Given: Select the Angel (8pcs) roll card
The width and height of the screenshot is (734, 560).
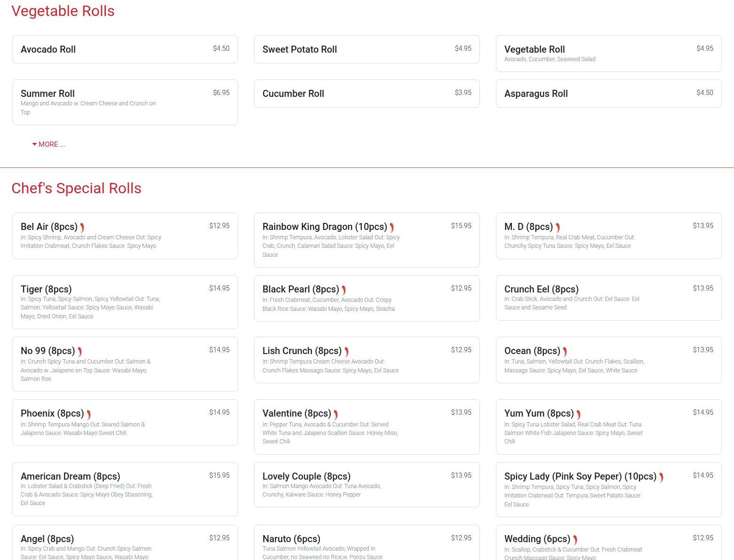Looking at the screenshot, I should tap(125, 543).
